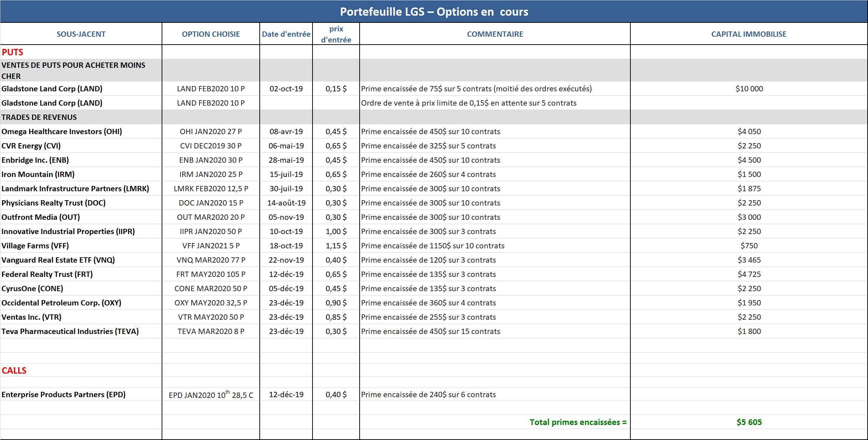Select the entry price 0,85 $

pyautogui.click(x=336, y=317)
